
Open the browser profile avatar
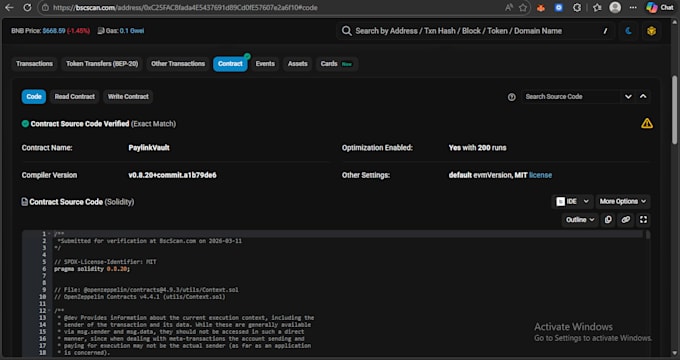[615, 7]
